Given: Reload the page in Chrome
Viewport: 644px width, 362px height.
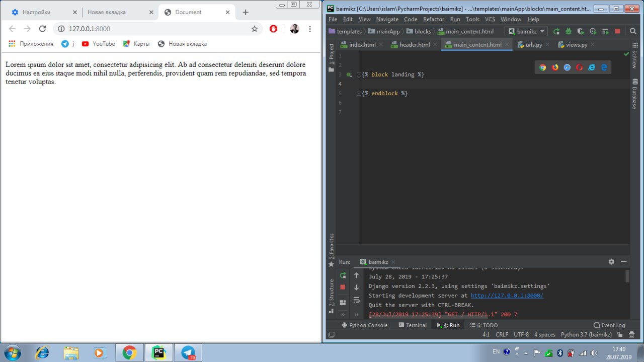Looking at the screenshot, I should (42, 29).
